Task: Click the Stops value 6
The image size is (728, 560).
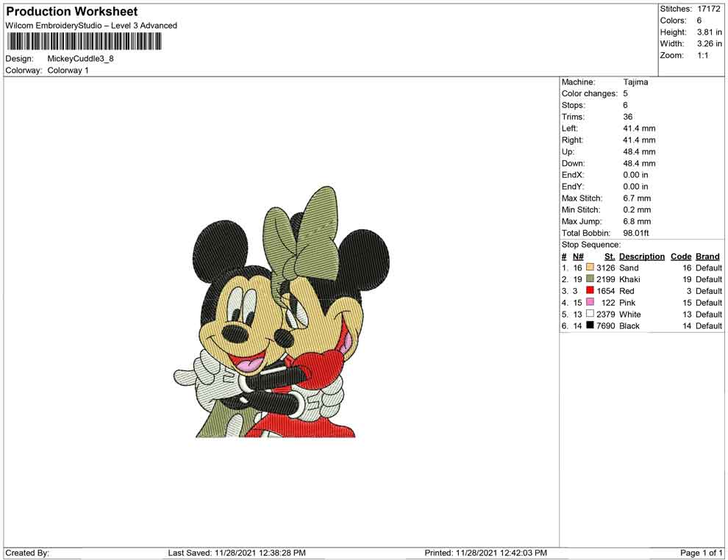Action: pos(625,105)
